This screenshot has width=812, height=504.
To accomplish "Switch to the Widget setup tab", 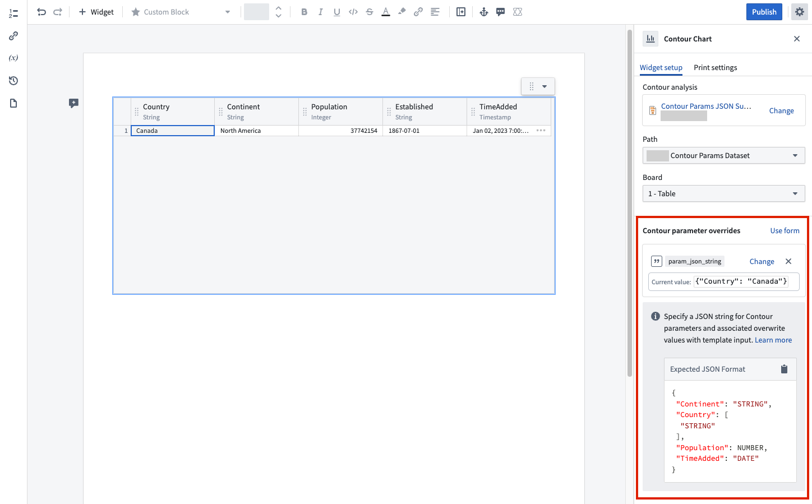I will (661, 67).
